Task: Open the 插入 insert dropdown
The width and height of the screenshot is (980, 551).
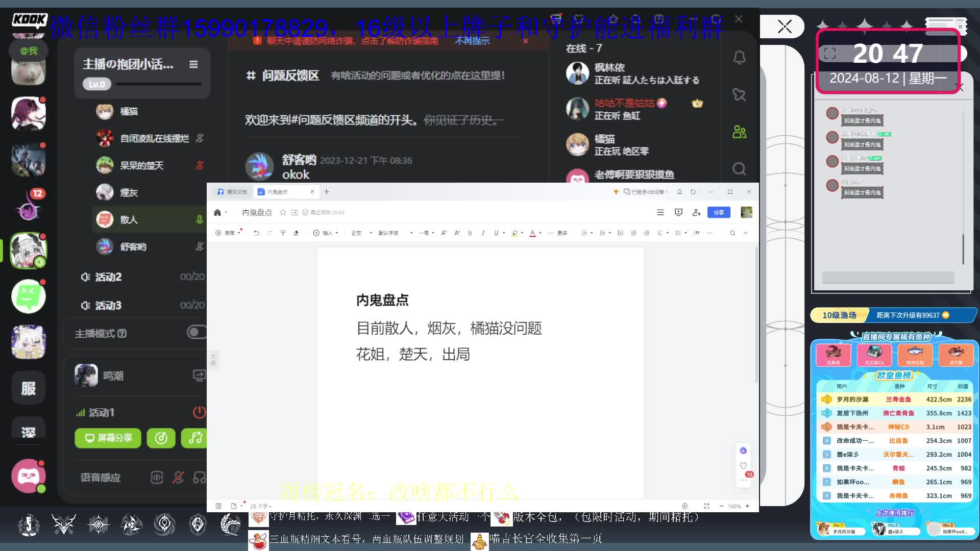Action: point(326,233)
